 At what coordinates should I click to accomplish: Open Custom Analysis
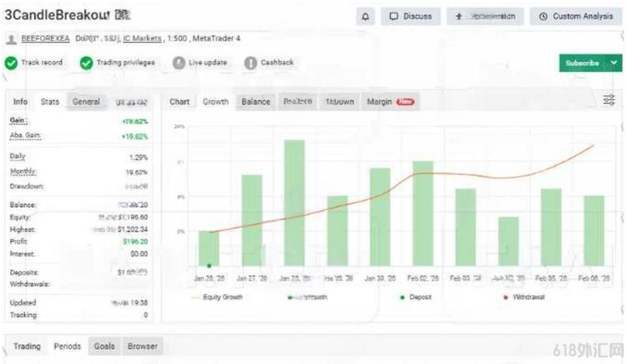(576, 16)
